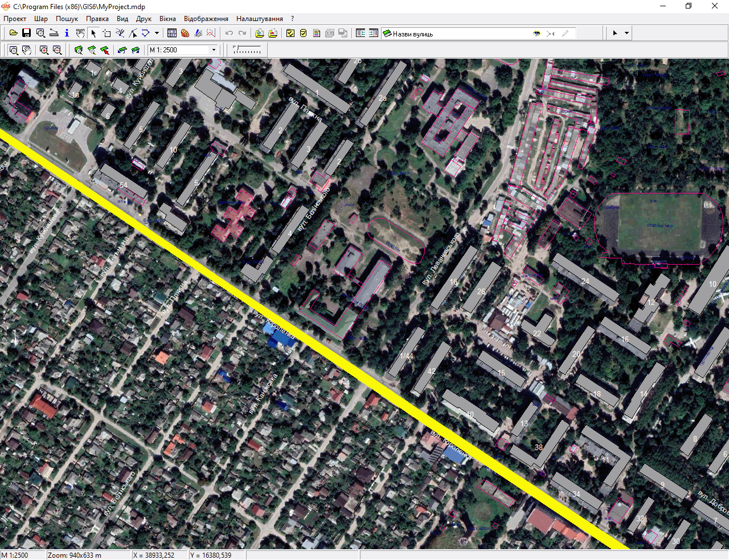Open the Налаштування menu
Screen dimensions: 729x560
pos(259,19)
